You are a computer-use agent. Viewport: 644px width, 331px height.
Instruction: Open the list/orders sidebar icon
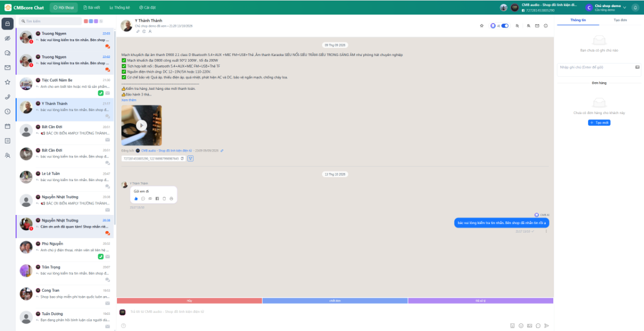tap(8, 141)
